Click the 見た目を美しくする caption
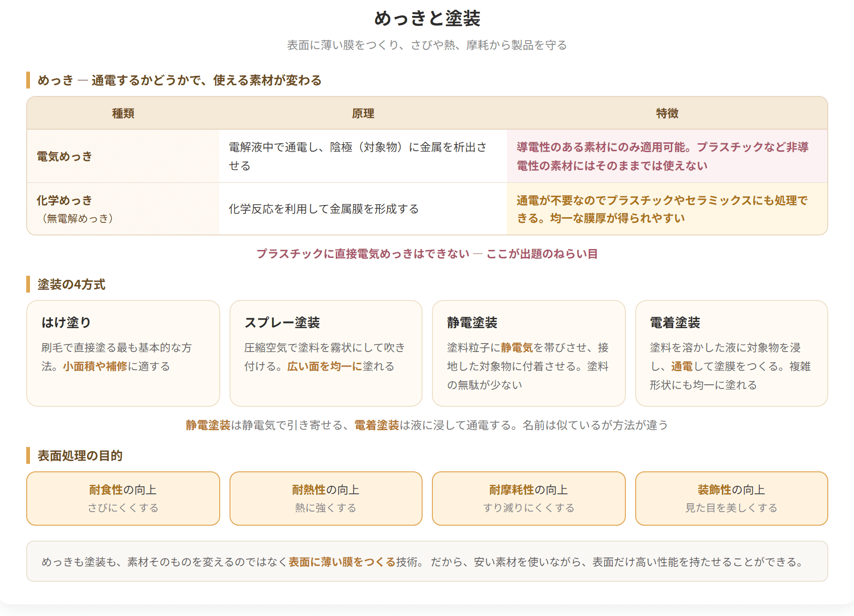The image size is (854, 616). click(x=732, y=508)
